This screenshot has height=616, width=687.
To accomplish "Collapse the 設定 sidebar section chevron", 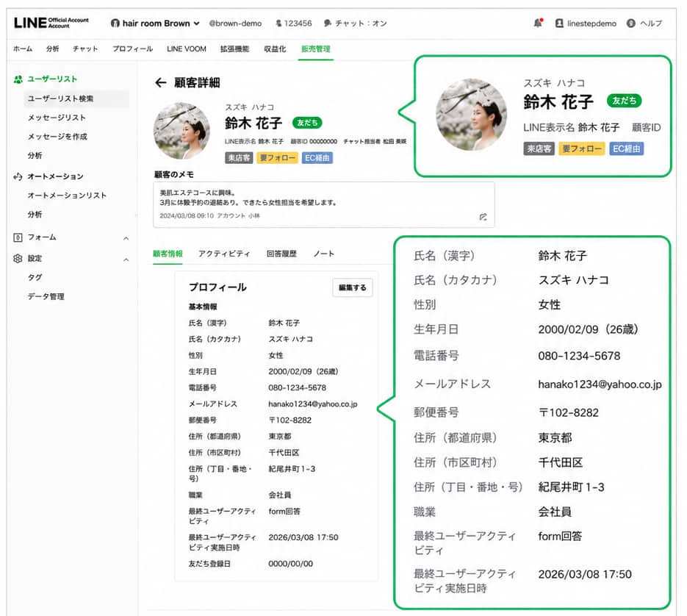I will coord(126,259).
